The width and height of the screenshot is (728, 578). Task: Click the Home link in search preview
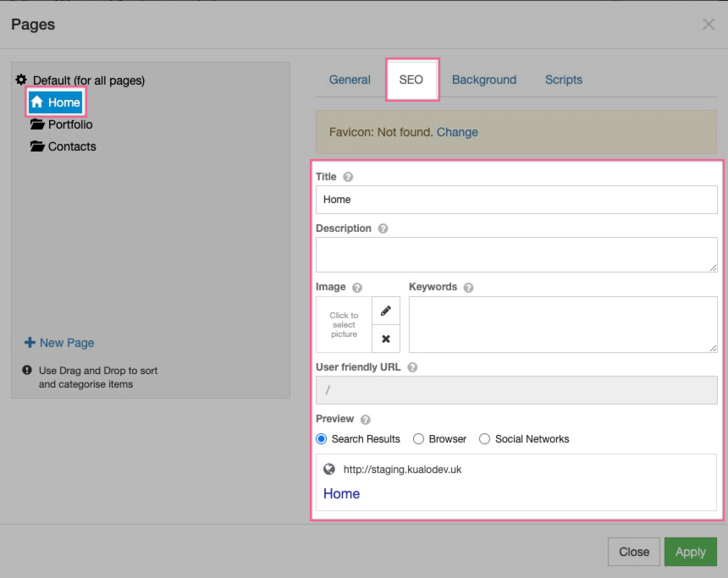[341, 493]
